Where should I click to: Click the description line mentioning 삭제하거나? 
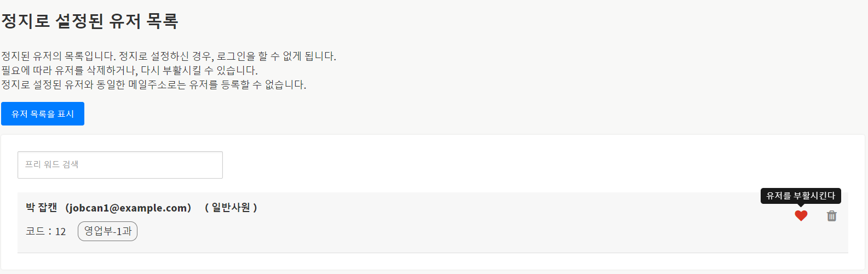129,70
